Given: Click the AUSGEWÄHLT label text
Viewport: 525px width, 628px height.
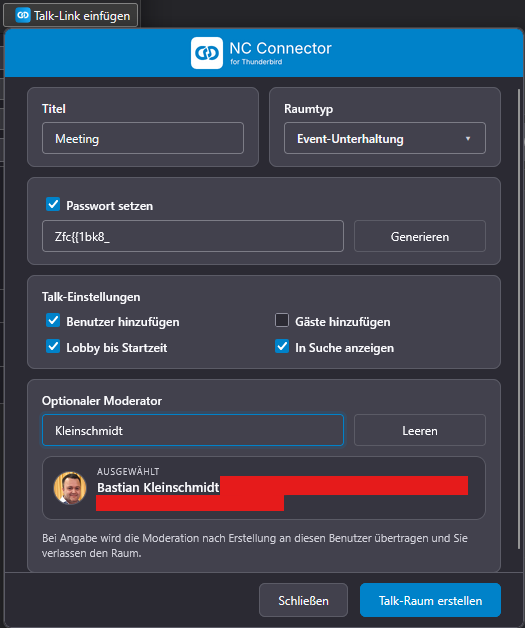Looking at the screenshot, I should (x=128, y=471).
